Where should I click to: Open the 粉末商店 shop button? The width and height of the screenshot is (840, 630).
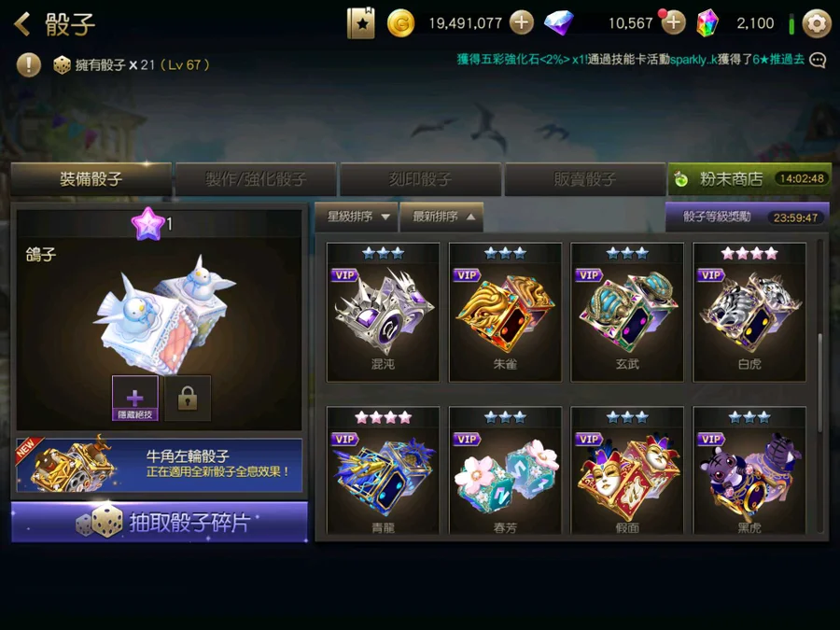point(749,179)
